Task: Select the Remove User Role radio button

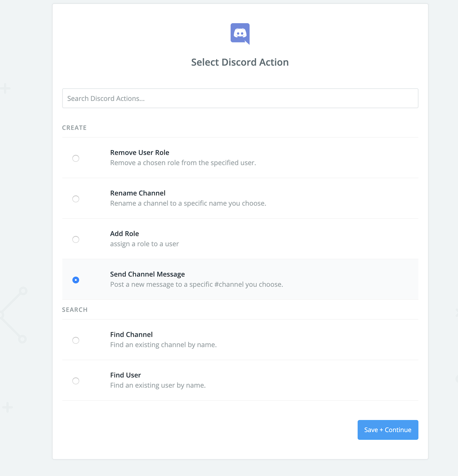Action: (x=76, y=158)
